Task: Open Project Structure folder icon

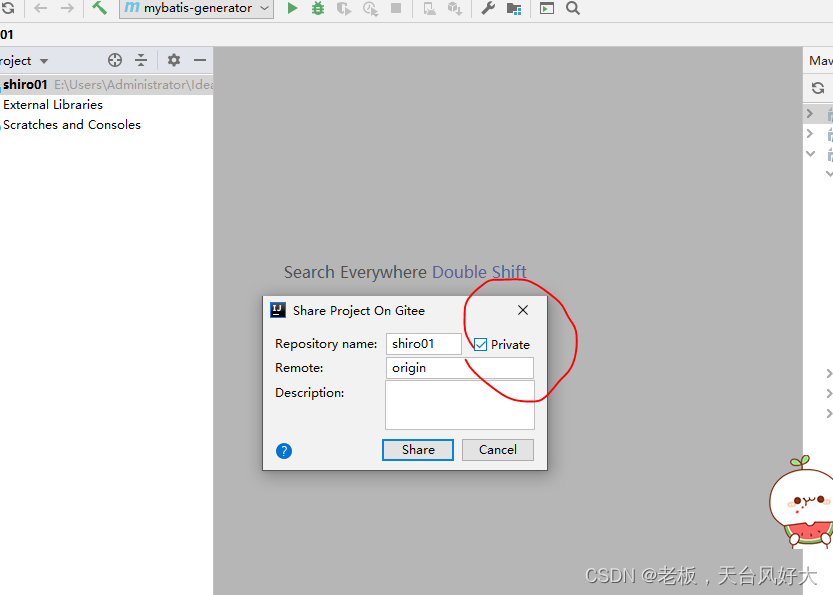Action: [x=514, y=8]
